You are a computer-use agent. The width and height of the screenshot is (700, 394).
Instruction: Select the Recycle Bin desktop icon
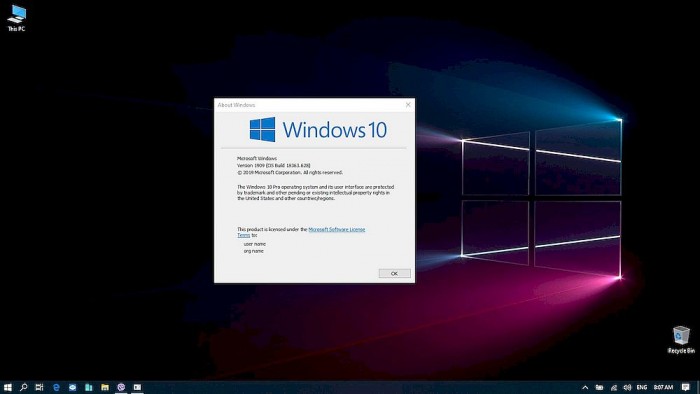click(681, 340)
